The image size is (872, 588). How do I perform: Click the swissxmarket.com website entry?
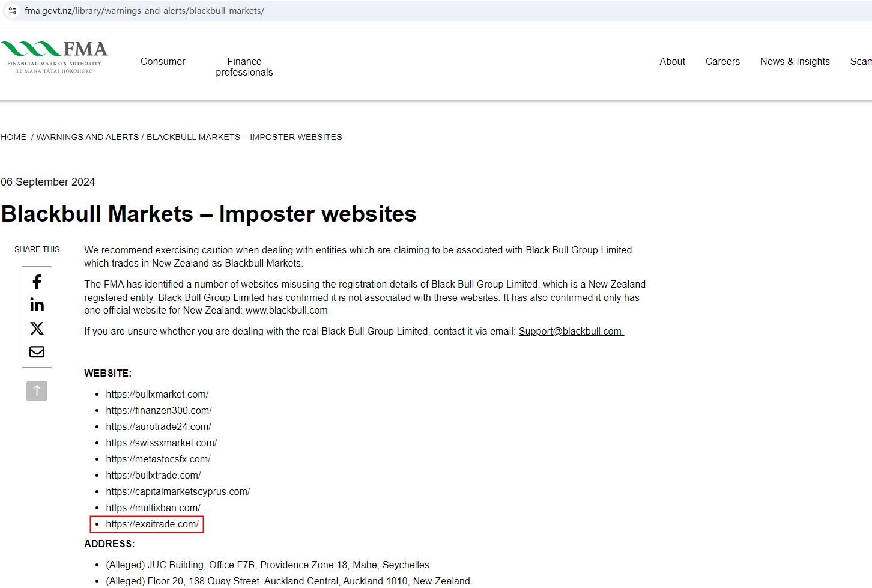[x=162, y=443]
